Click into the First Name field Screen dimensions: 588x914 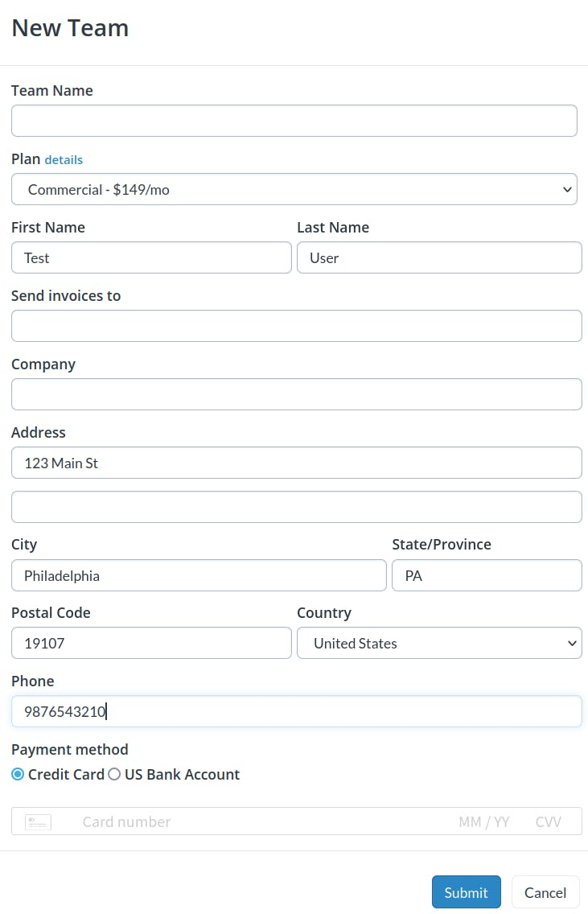pos(151,258)
